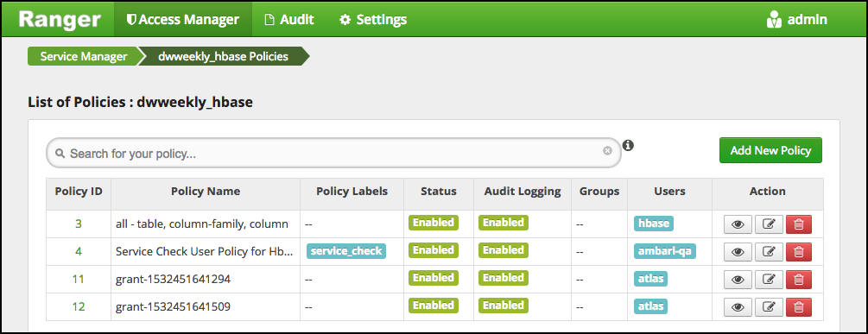The width and height of the screenshot is (868, 334).
Task: Delete grant-1532451641294 policy
Action: (799, 280)
